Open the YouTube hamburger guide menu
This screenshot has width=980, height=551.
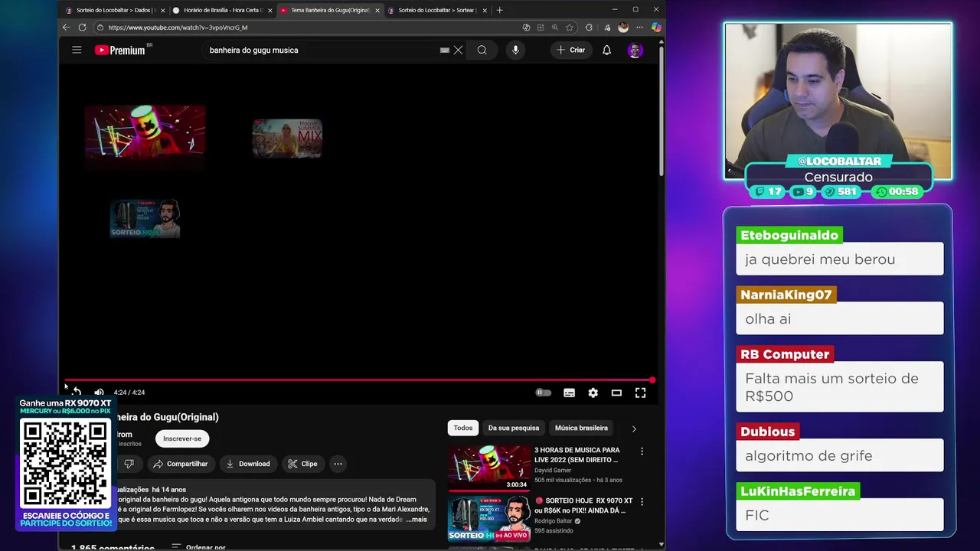[x=77, y=50]
